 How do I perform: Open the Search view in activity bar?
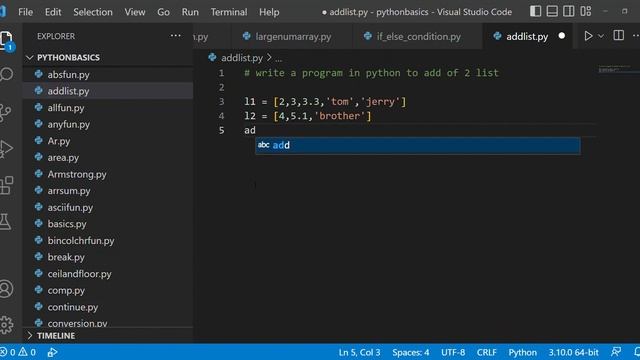[6, 74]
